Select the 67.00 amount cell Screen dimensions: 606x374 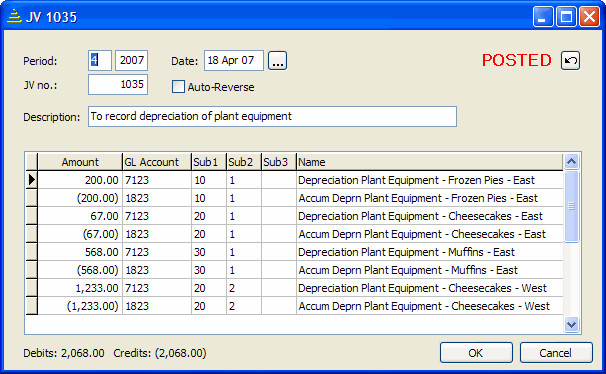point(80,216)
